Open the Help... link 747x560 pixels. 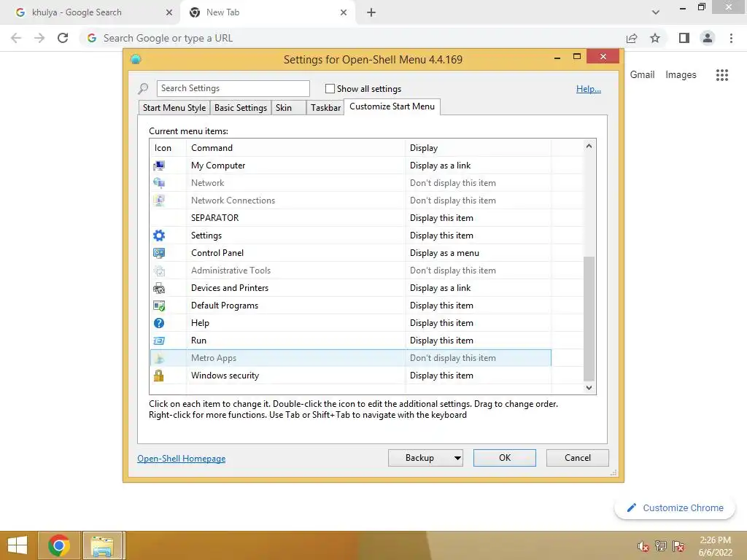click(589, 89)
